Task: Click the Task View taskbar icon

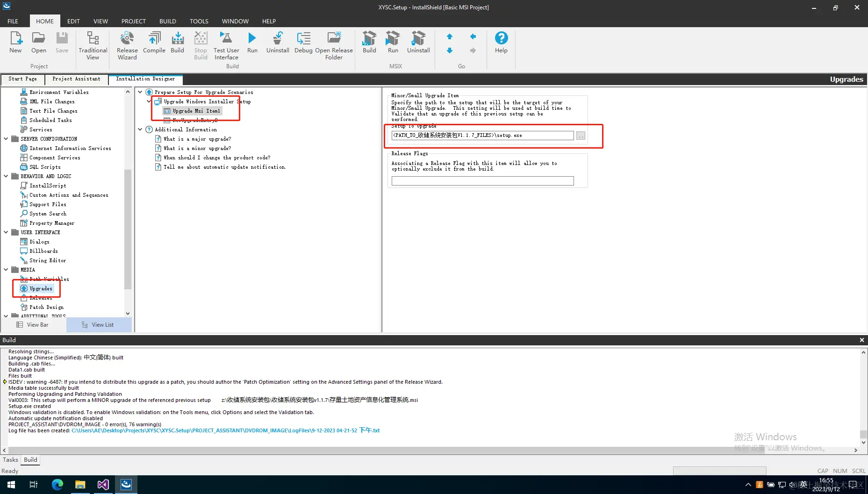Action: click(34, 485)
